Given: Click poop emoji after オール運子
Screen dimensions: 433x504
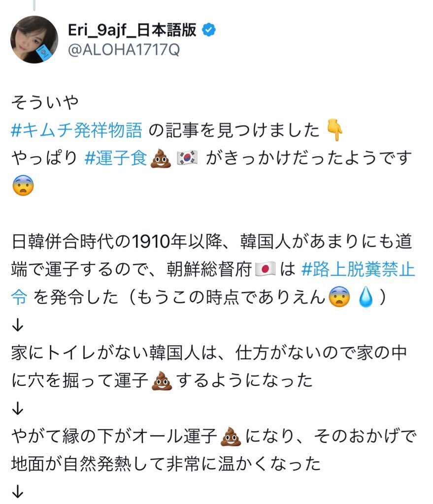Looking at the screenshot, I should click(231, 436).
